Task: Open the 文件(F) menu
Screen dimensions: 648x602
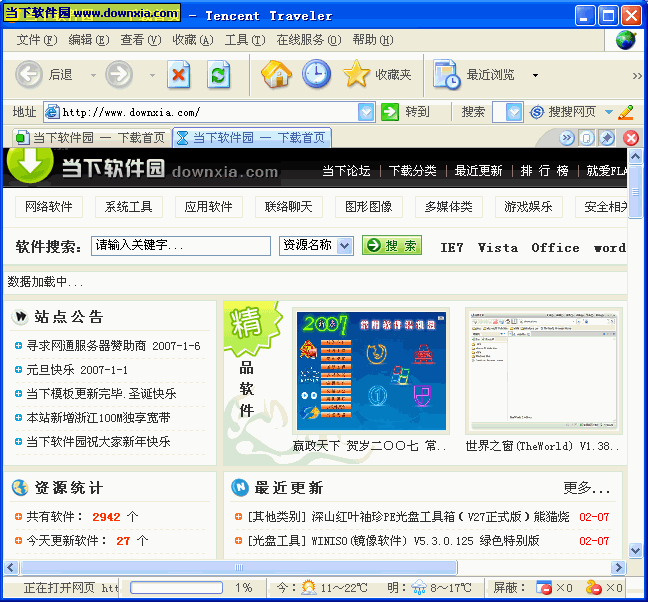Action: [36, 40]
